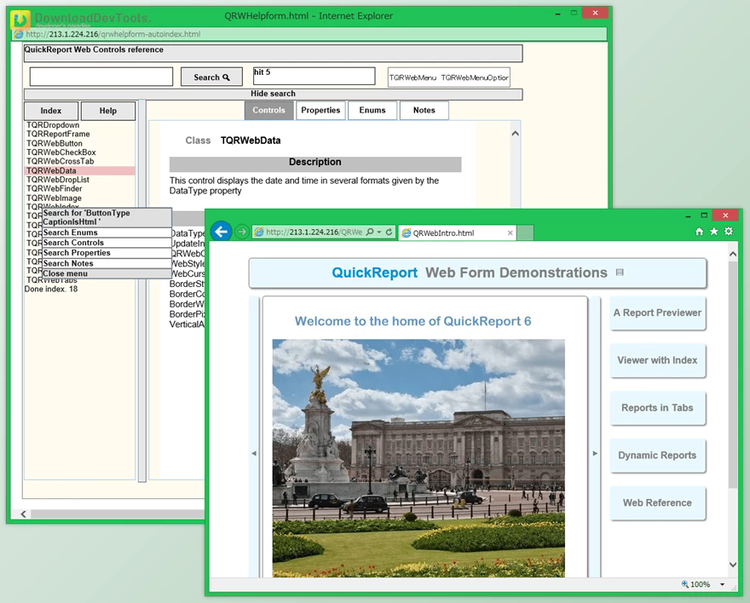
Task: Click the Refresh icon in the address bar
Action: pos(389,232)
